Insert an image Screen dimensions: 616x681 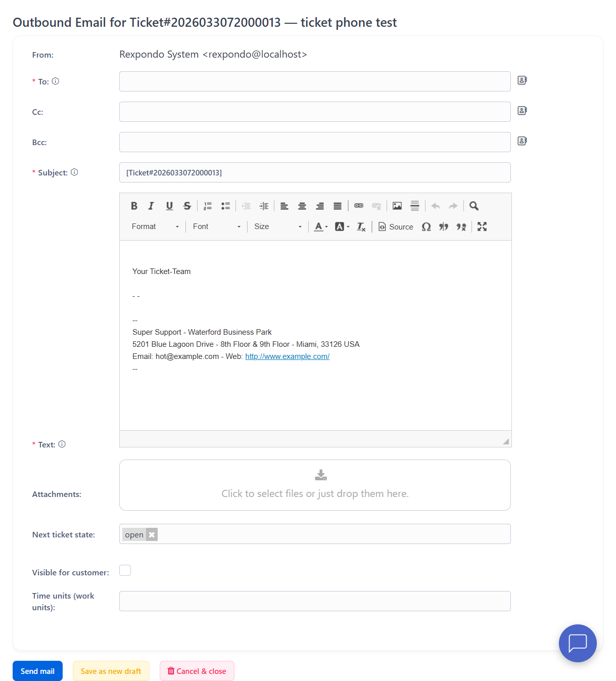[397, 206]
